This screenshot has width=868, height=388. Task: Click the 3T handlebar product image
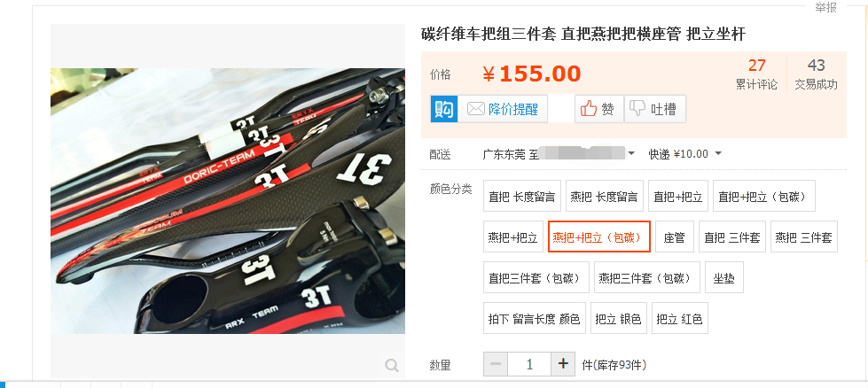pyautogui.click(x=228, y=200)
